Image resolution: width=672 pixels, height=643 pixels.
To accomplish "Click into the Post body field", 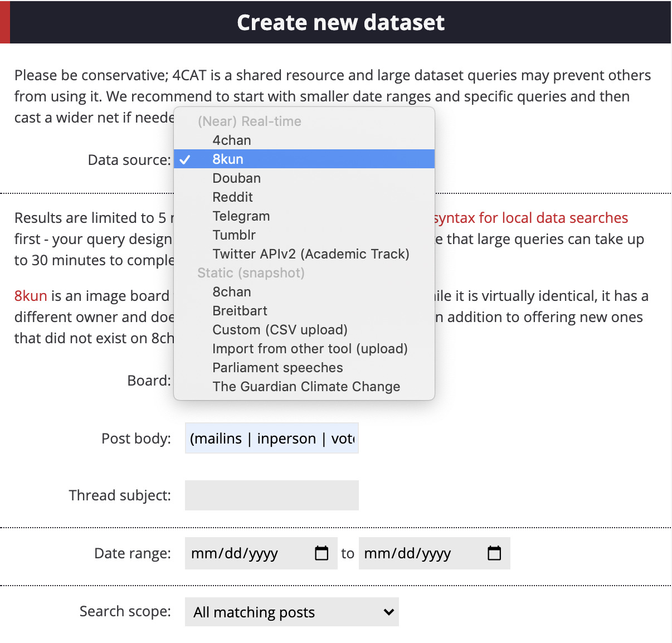I will (272, 439).
